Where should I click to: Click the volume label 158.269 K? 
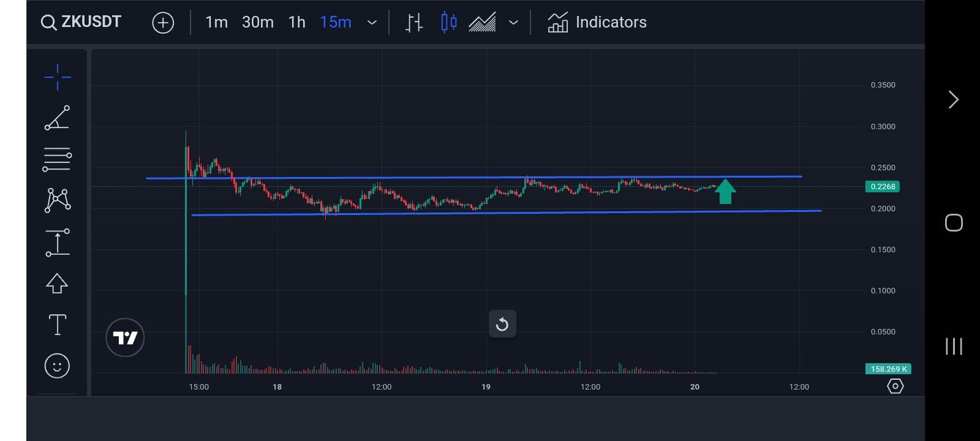point(888,369)
